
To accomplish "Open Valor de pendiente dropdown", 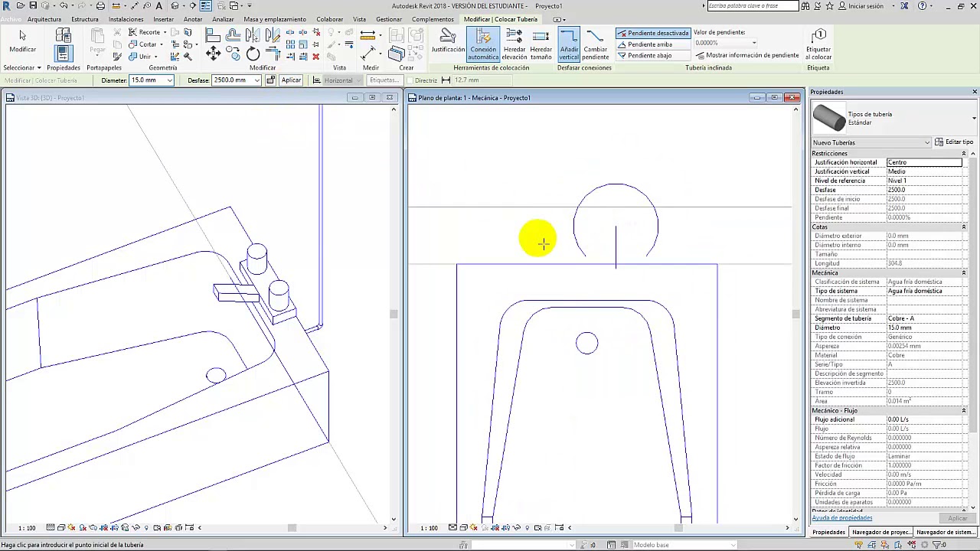I will [753, 43].
